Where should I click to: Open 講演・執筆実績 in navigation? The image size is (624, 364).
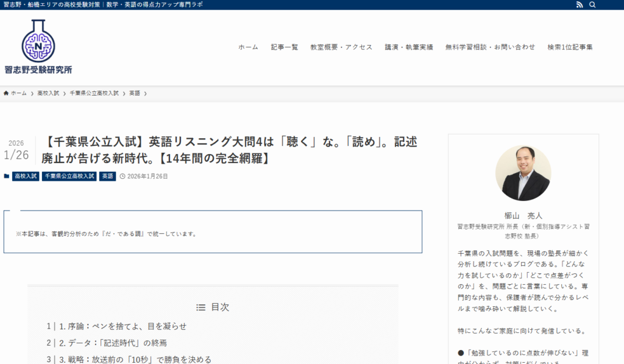click(x=409, y=47)
